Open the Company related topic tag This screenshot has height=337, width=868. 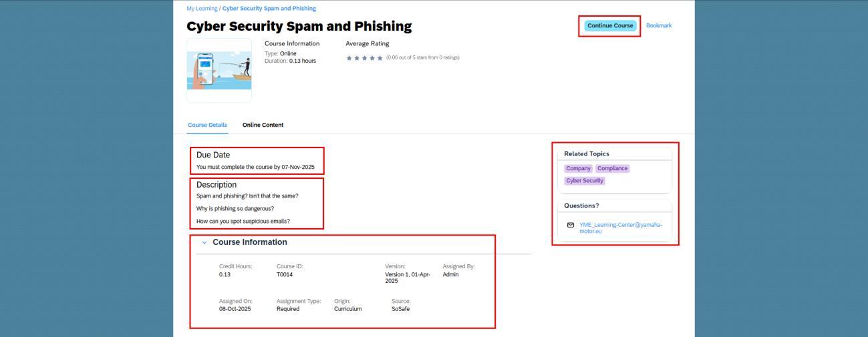[578, 168]
